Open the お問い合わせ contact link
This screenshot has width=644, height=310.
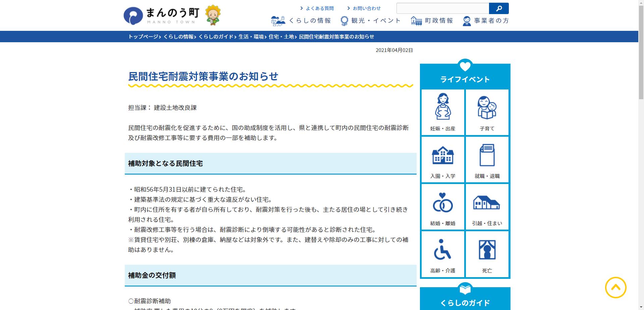[x=366, y=8]
